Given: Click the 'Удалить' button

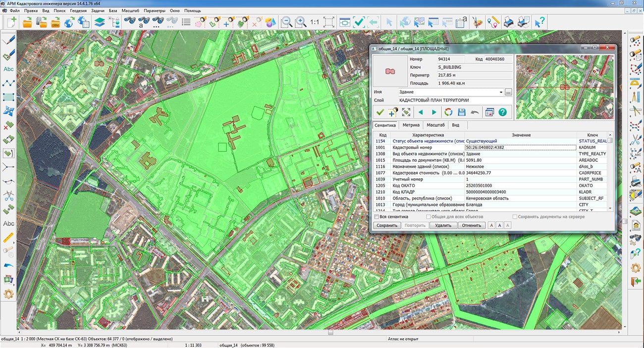Looking at the screenshot, I should pyautogui.click(x=443, y=225).
